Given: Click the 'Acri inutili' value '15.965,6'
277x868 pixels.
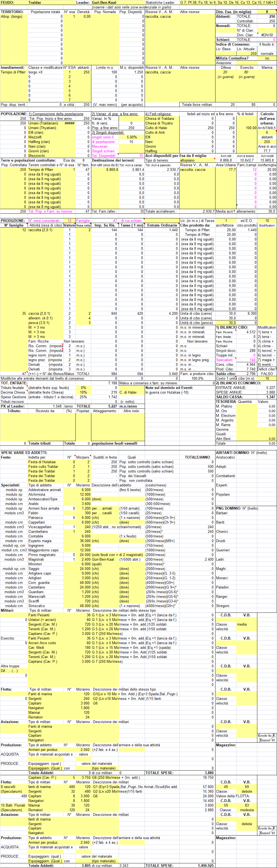Looking at the screenshot, I should click(267, 160).
